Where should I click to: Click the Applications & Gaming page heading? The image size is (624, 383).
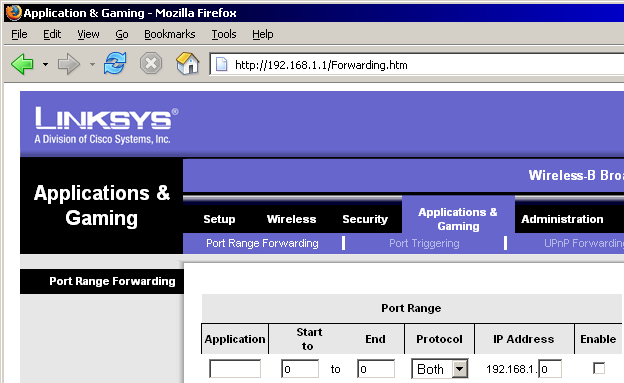point(102,205)
